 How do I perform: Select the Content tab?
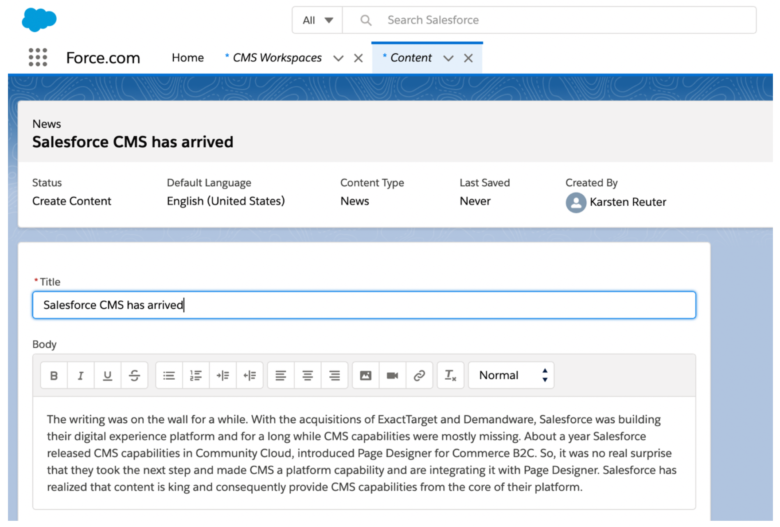(x=411, y=58)
